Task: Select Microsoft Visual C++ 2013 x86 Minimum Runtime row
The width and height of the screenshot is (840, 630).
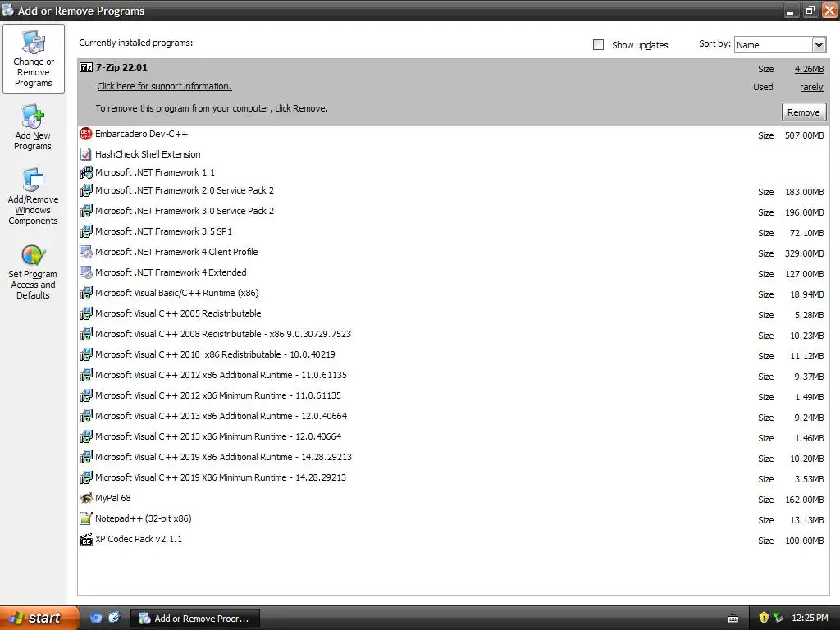Action: (x=453, y=437)
